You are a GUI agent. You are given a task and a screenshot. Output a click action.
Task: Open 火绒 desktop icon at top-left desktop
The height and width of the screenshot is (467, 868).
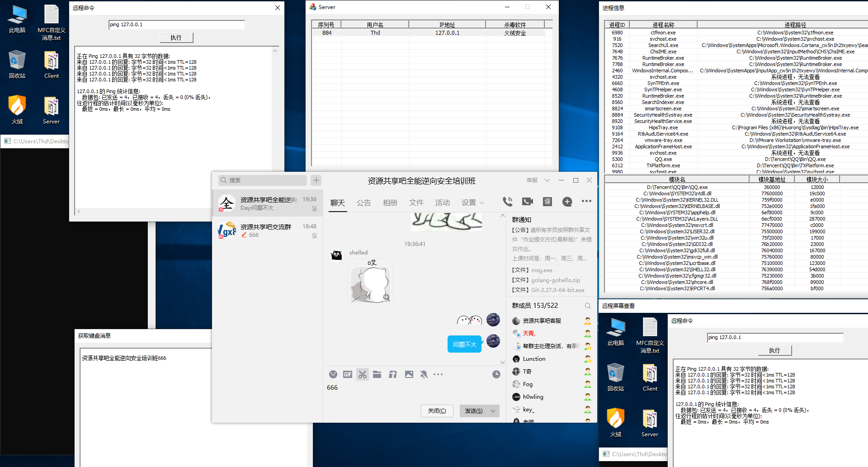tap(17, 110)
